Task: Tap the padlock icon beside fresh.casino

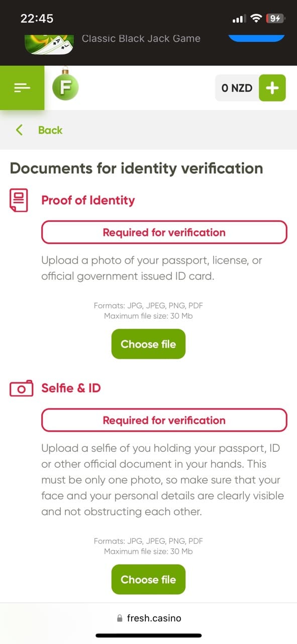Action: 120,618
